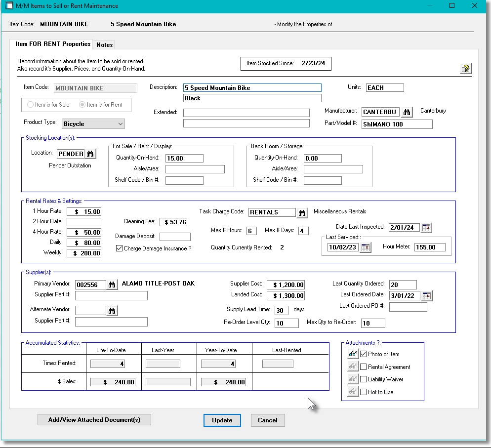Select the Item is for Sale radio button

click(30, 105)
